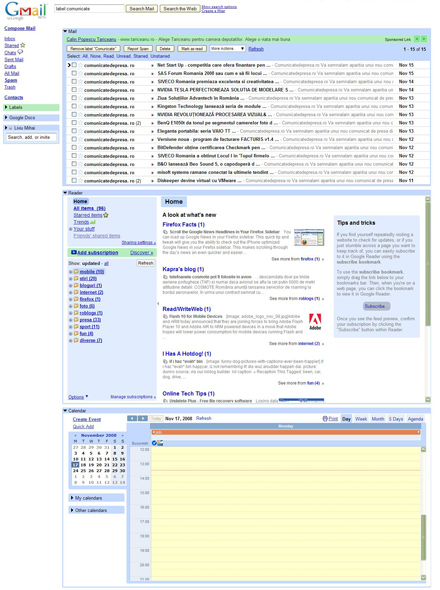
Task: Collapse the Calendar gadget panel
Action: tap(65, 411)
